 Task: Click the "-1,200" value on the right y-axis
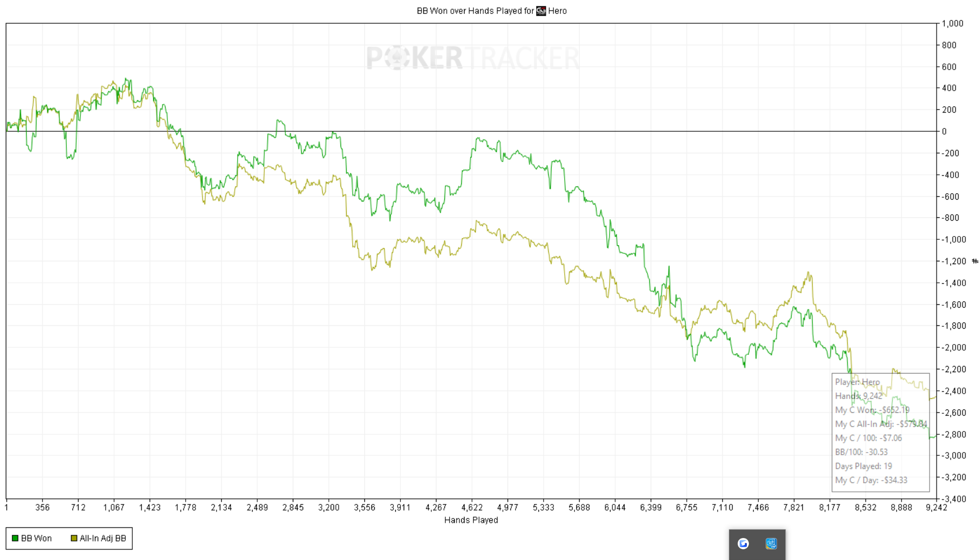[954, 261]
